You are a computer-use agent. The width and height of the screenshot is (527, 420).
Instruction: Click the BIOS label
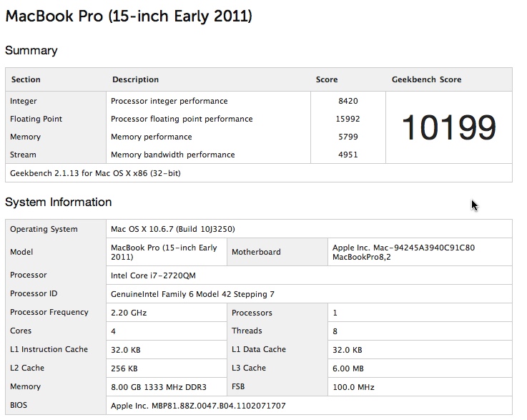(x=19, y=405)
